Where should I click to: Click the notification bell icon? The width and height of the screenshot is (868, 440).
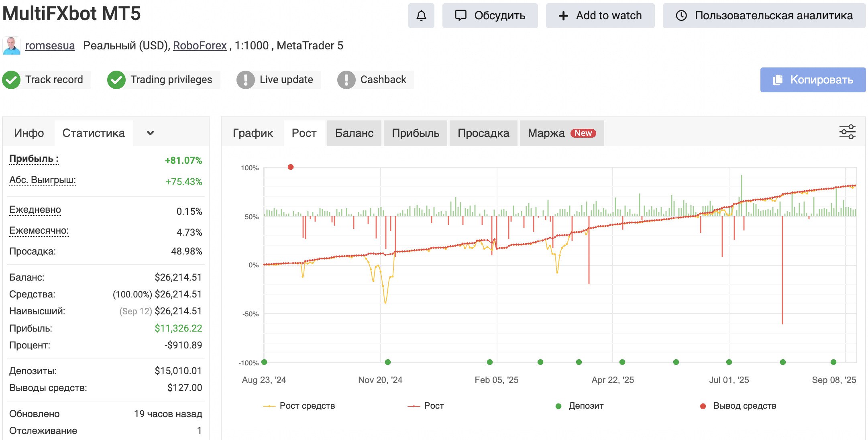tap(421, 16)
